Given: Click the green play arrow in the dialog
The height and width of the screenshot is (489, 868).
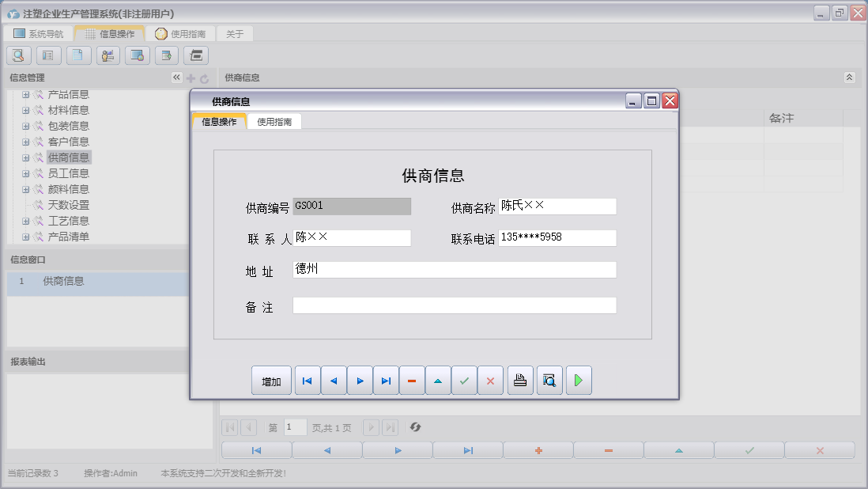Looking at the screenshot, I should point(578,381).
